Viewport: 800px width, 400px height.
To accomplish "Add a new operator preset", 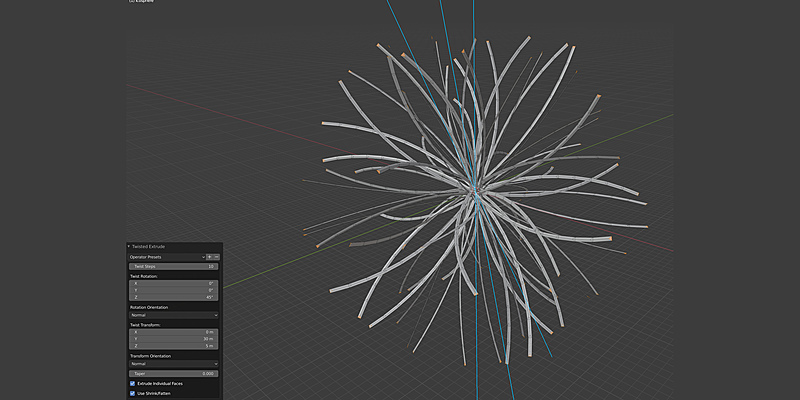I will click(x=210, y=257).
